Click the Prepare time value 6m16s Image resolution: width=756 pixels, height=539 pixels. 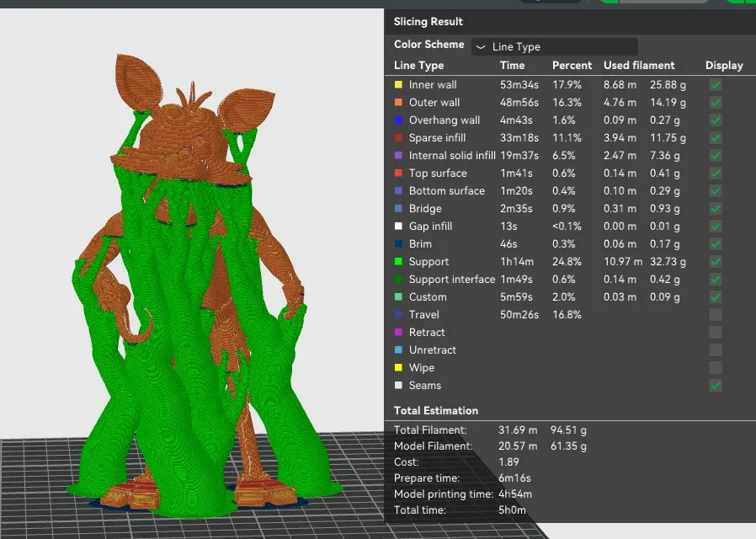pos(514,478)
